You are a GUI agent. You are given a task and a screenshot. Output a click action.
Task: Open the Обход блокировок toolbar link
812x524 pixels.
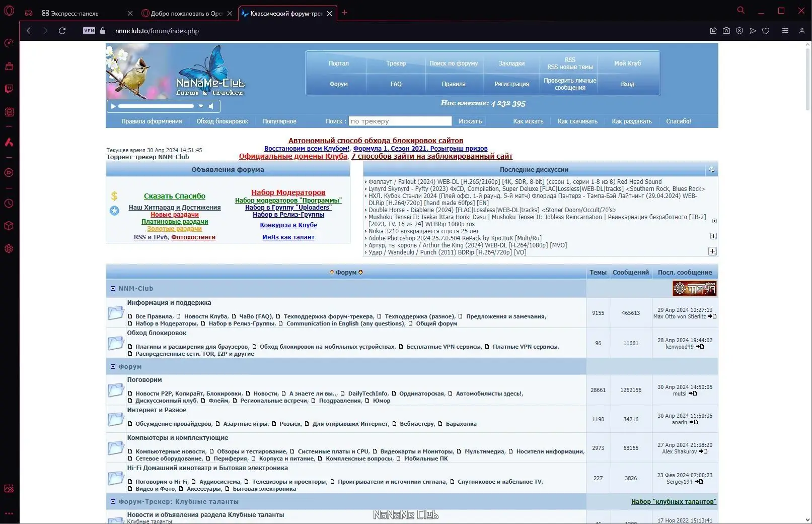point(222,121)
